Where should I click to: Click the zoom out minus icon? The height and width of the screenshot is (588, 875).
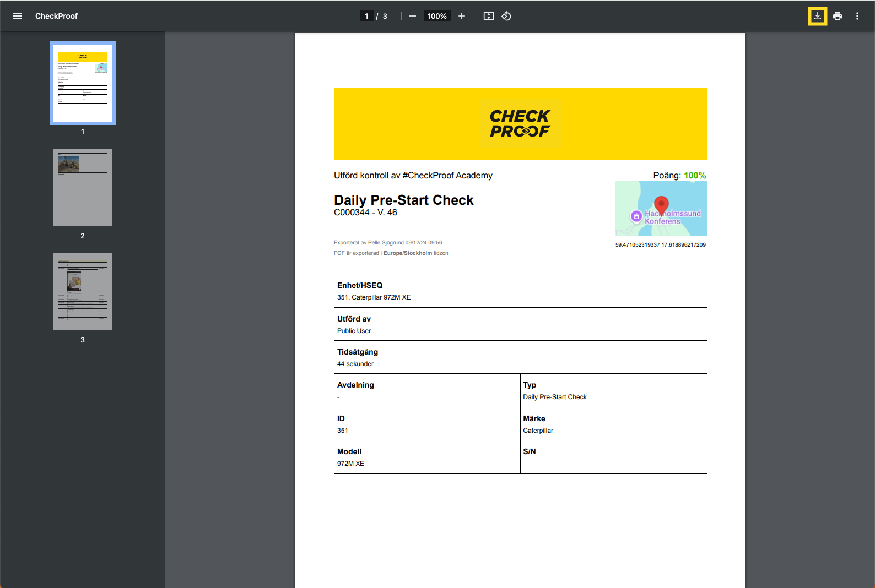point(413,16)
